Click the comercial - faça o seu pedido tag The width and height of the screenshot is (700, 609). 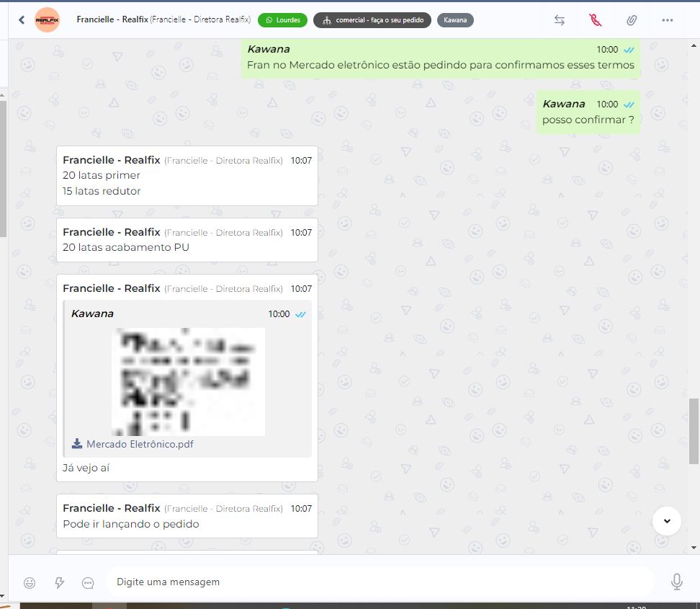click(x=372, y=20)
